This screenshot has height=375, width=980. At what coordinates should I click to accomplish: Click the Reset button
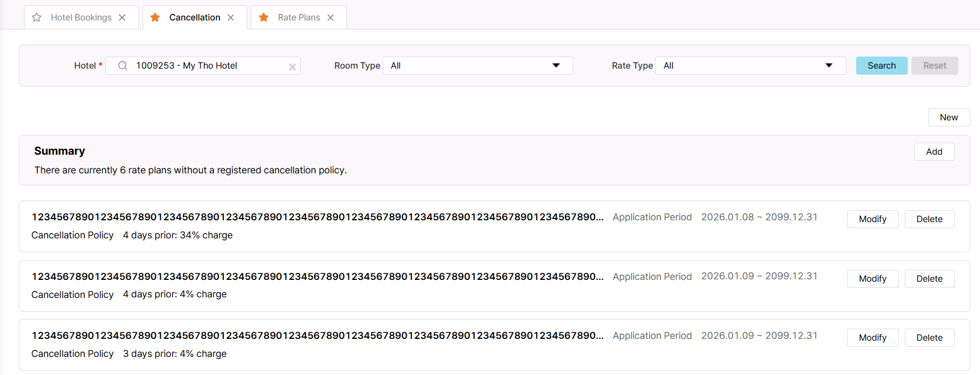(x=934, y=66)
